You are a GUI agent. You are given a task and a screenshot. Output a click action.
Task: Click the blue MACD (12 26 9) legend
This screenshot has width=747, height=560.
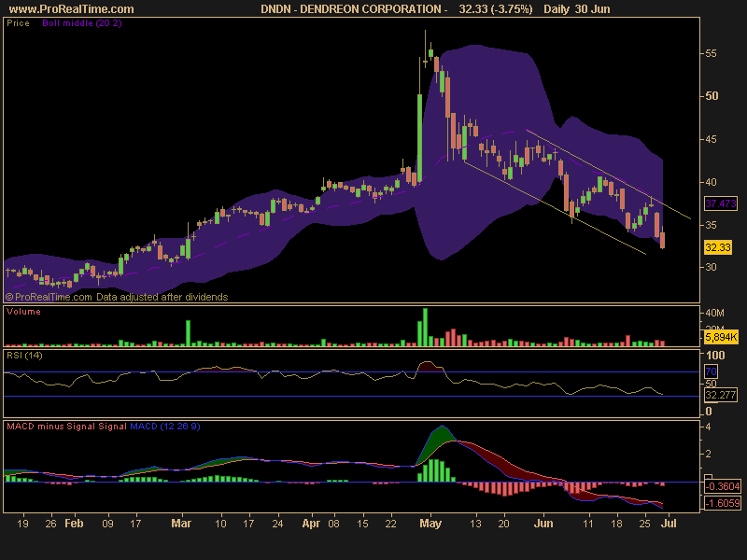(165, 427)
